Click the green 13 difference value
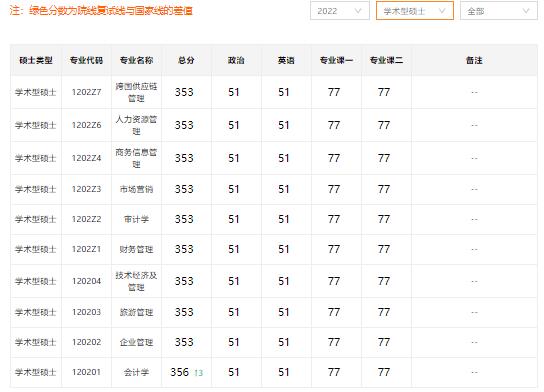 [198, 373]
